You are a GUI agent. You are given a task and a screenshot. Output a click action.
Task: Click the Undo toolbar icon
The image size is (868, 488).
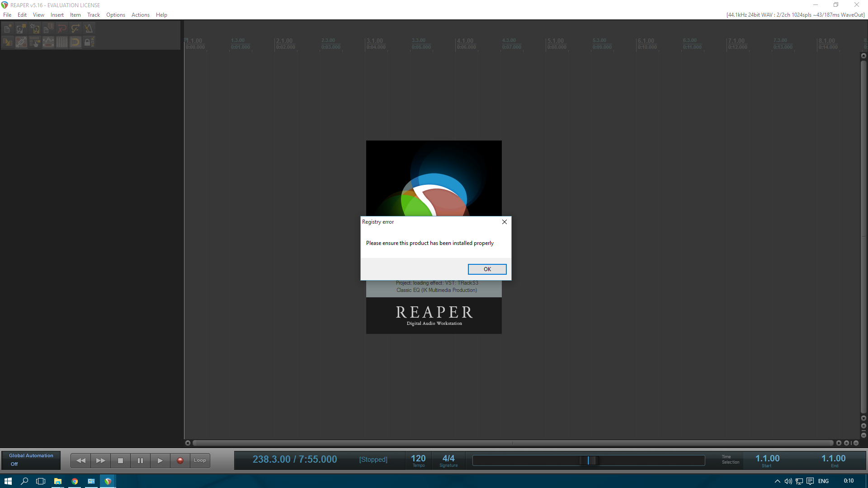62,29
